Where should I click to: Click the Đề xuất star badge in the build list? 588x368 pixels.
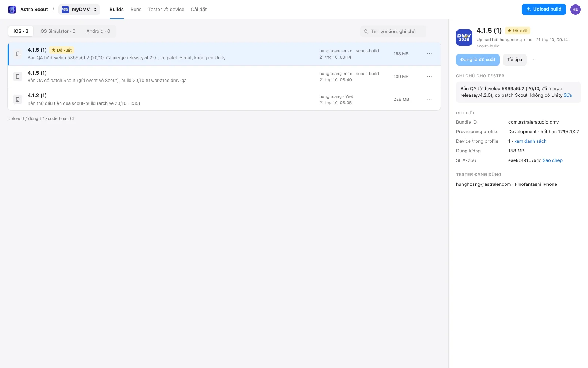click(x=62, y=50)
